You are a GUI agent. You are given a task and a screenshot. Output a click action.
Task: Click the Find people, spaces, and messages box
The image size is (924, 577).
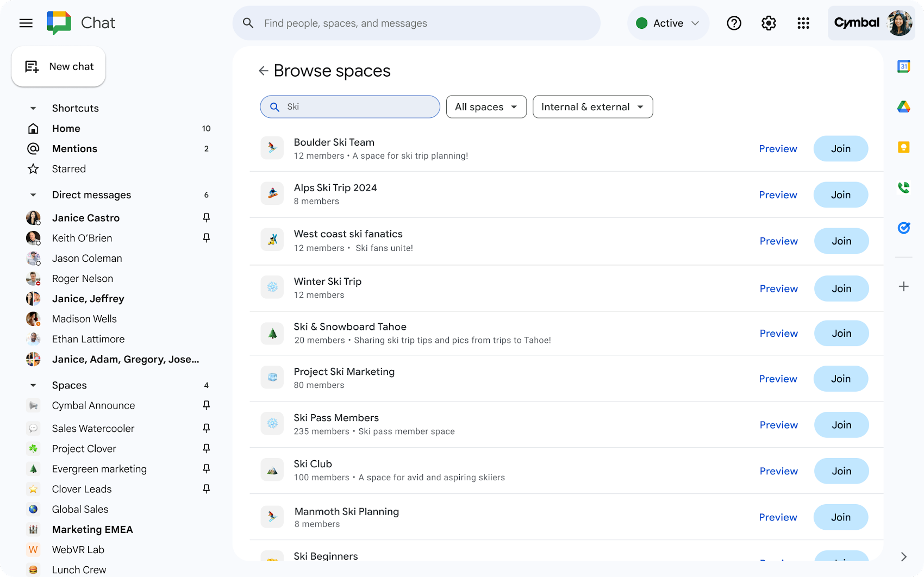[416, 23]
